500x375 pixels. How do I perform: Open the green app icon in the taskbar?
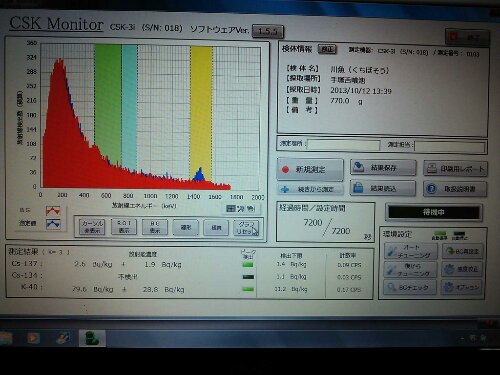click(x=92, y=338)
